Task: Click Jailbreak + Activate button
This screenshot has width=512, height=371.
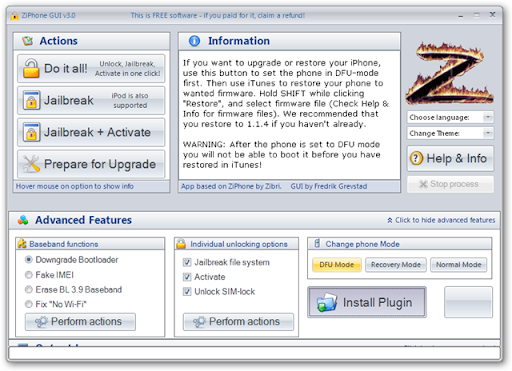Action: pos(91,132)
